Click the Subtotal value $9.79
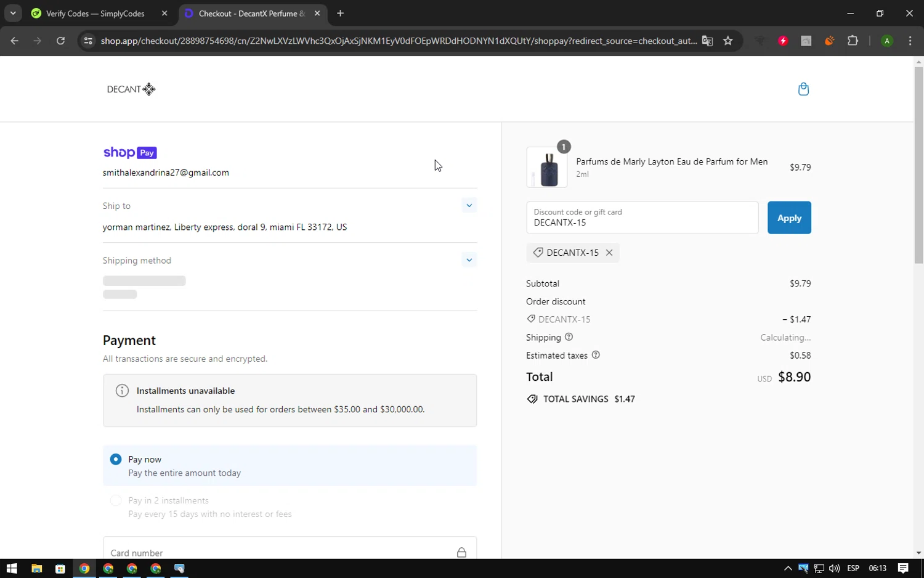Screen dimensions: 924x578 [x=800, y=283]
